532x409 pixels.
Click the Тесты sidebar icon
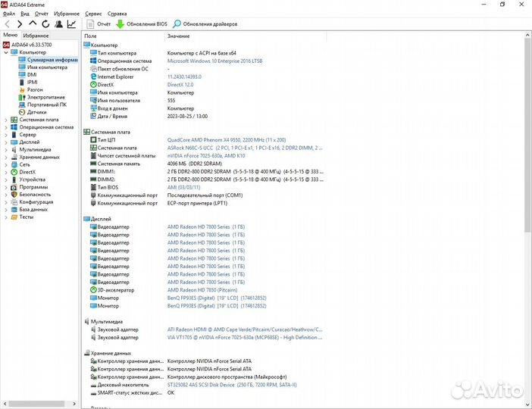pyautogui.click(x=14, y=217)
